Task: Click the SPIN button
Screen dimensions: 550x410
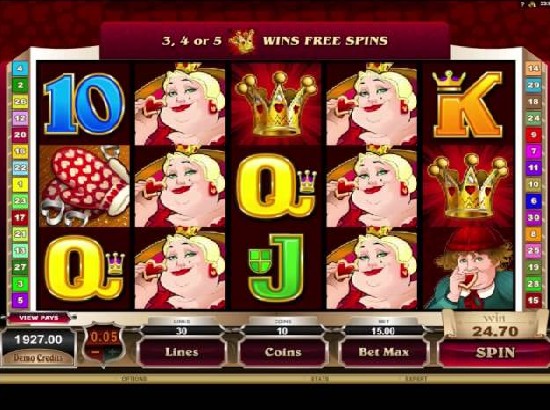Action: (x=494, y=353)
